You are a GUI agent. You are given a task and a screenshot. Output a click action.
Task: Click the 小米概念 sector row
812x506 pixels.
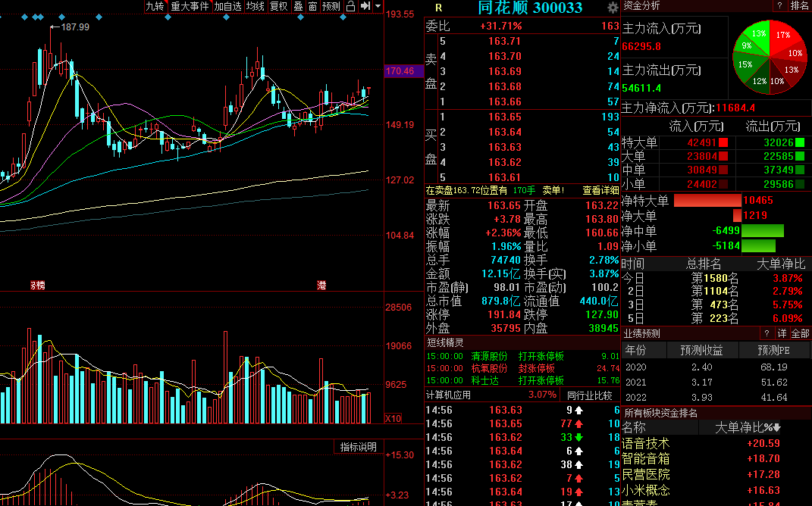716,490
